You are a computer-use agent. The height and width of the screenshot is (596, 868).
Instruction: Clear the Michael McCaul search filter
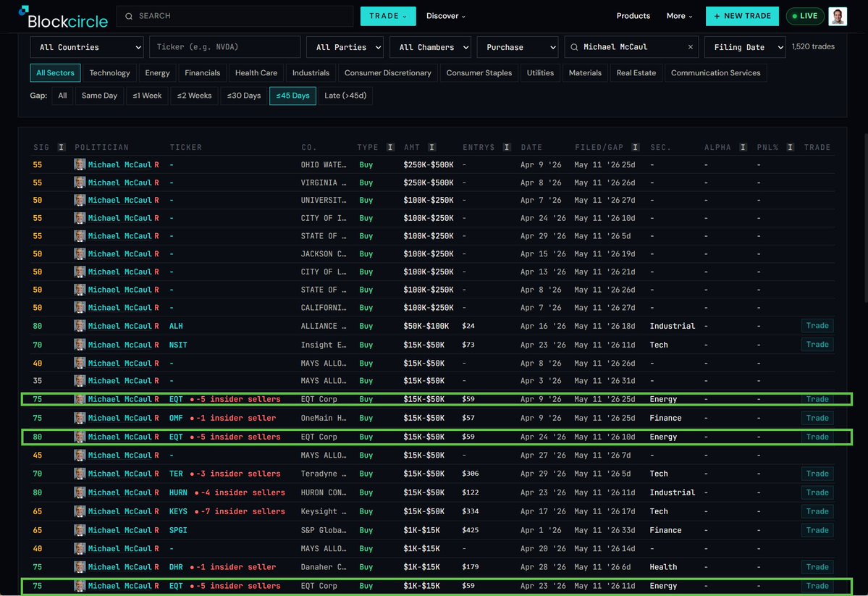click(691, 47)
